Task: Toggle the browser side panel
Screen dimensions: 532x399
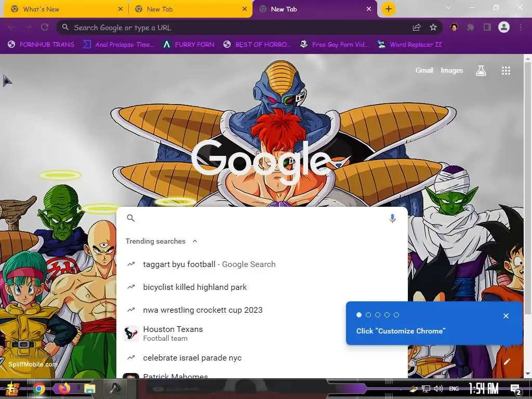Action: click(487, 27)
